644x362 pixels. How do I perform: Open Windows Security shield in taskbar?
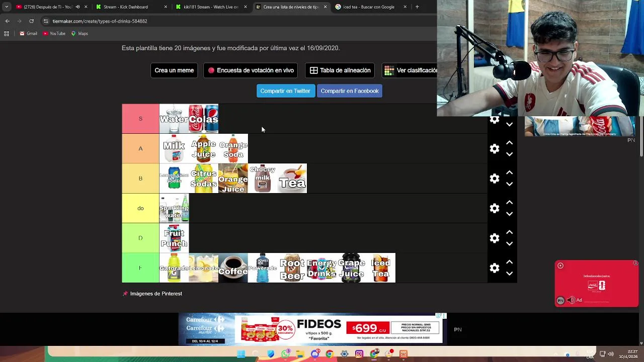(x=271, y=354)
